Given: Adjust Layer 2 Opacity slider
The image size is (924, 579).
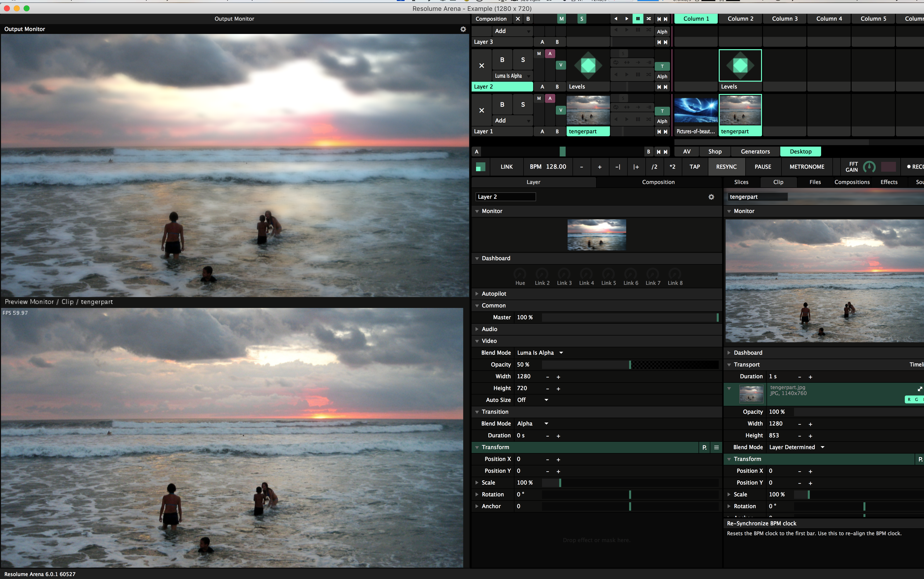Looking at the screenshot, I should coord(630,365).
